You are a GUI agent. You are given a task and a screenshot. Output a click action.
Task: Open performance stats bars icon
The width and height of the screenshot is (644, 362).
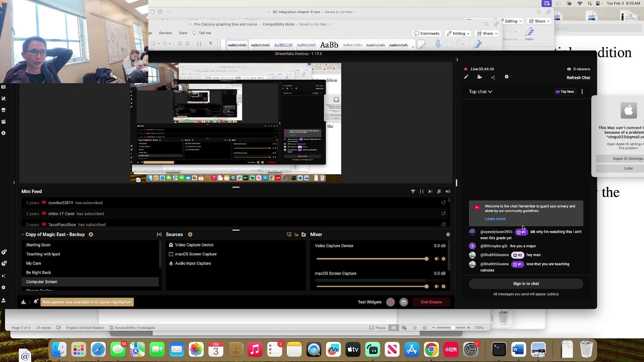pyautogui.click(x=23, y=302)
